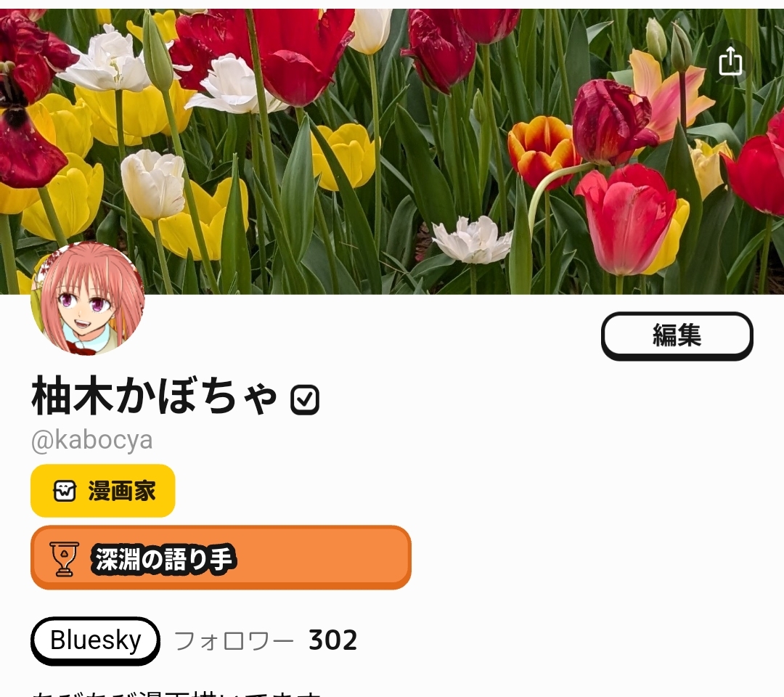The height and width of the screenshot is (697, 784).
Task: Select the yellow 漫画家 profession badge
Action: click(103, 491)
